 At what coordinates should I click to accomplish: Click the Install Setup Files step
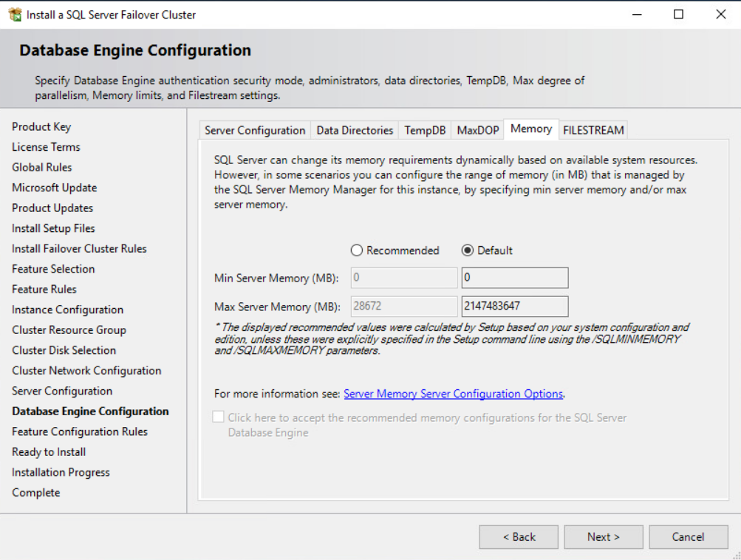[x=53, y=228]
